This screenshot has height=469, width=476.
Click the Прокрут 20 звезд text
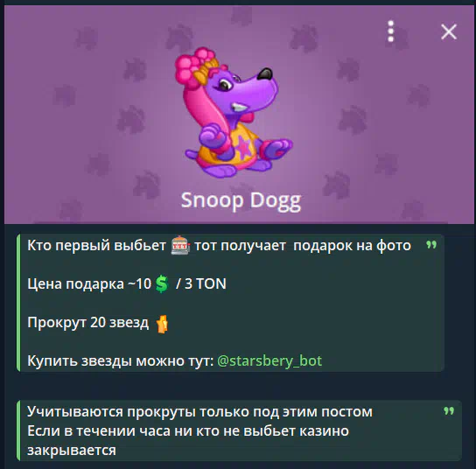(88, 322)
